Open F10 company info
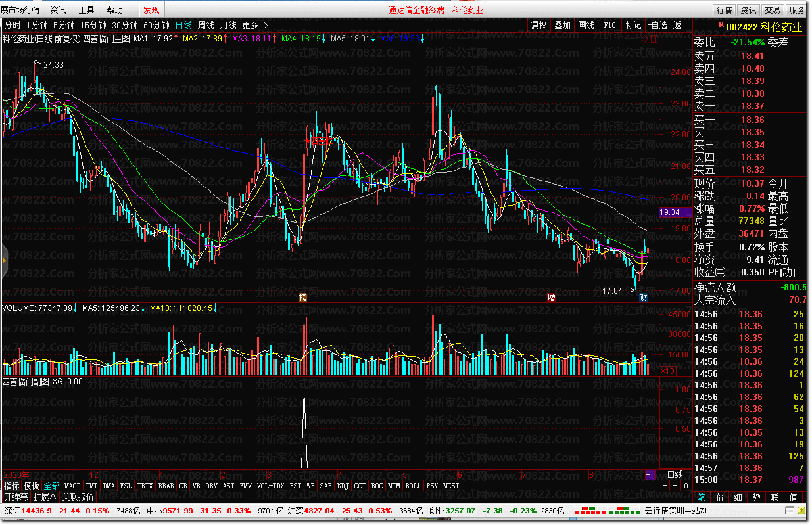The height and width of the screenshot is (525, 812). click(610, 26)
